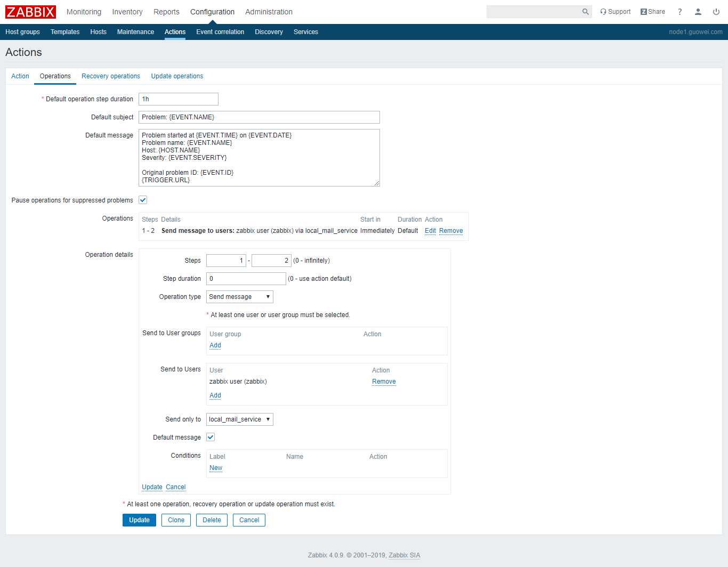Click the node1.guowei.com server name
The image size is (728, 567).
point(695,32)
